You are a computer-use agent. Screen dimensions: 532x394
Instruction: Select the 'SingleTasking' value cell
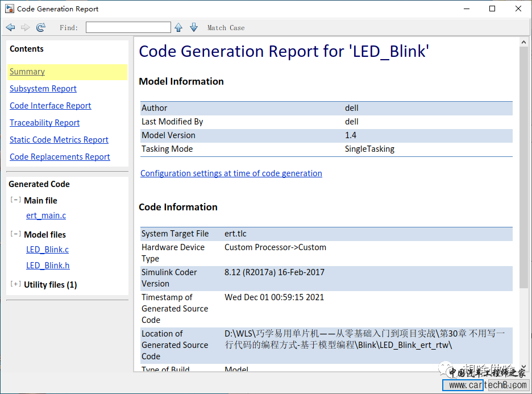pyautogui.click(x=369, y=149)
